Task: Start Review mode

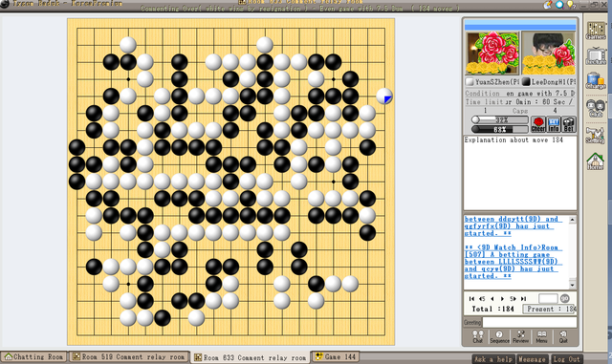Action: pos(520,336)
